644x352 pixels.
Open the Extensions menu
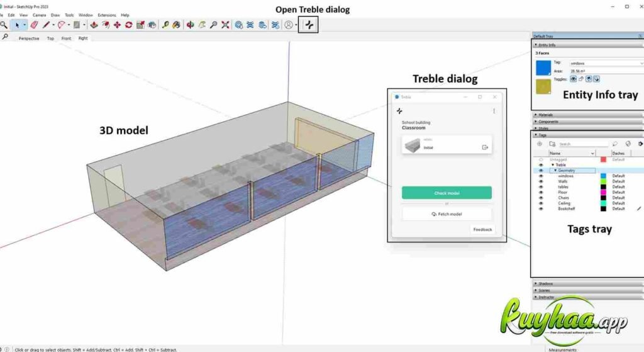pyautogui.click(x=107, y=15)
